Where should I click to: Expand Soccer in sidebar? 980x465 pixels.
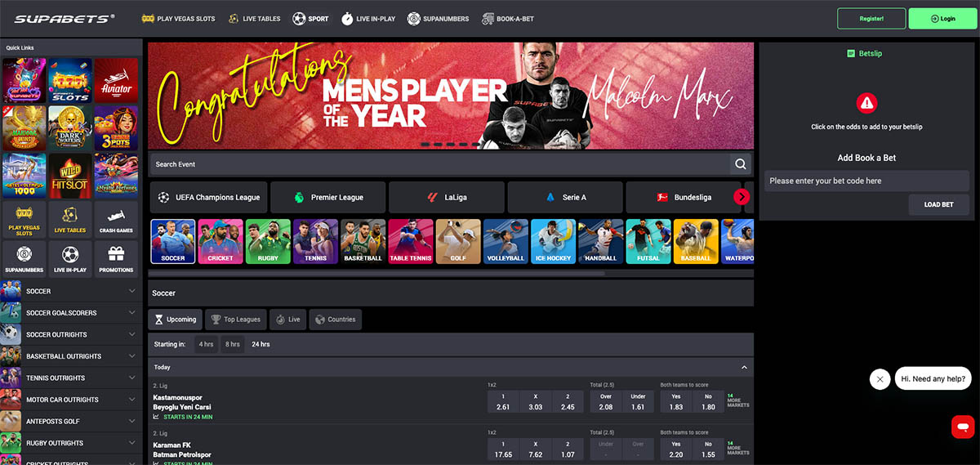71,291
